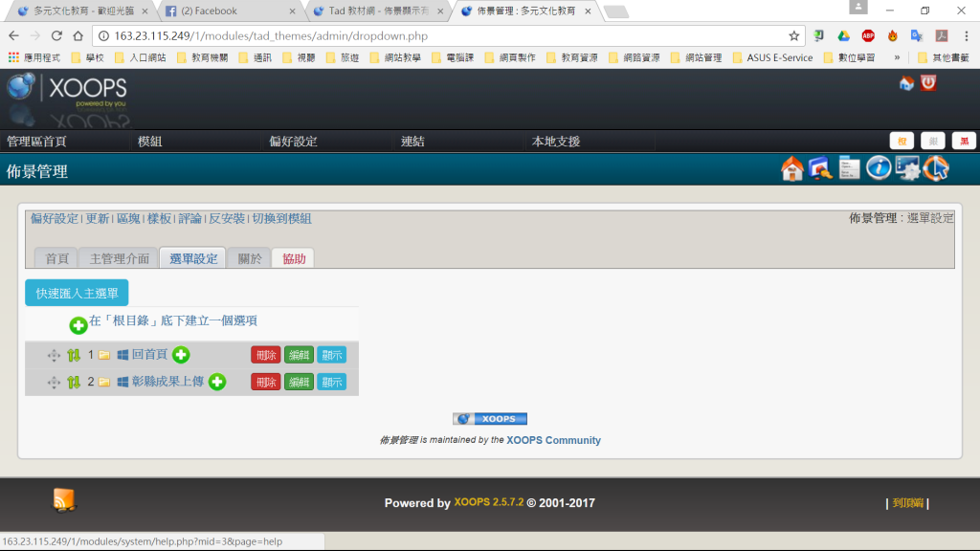Click the red logout power icon

coord(928,83)
